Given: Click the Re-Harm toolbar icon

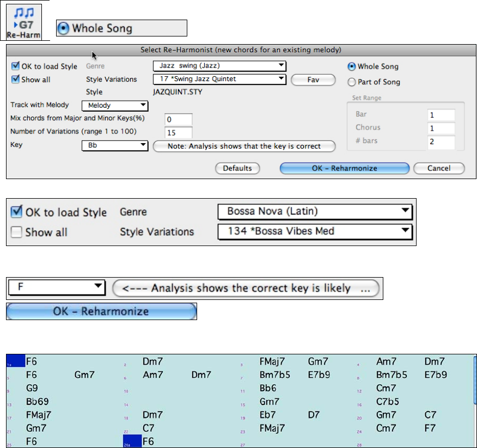Looking at the screenshot, I should [24, 22].
